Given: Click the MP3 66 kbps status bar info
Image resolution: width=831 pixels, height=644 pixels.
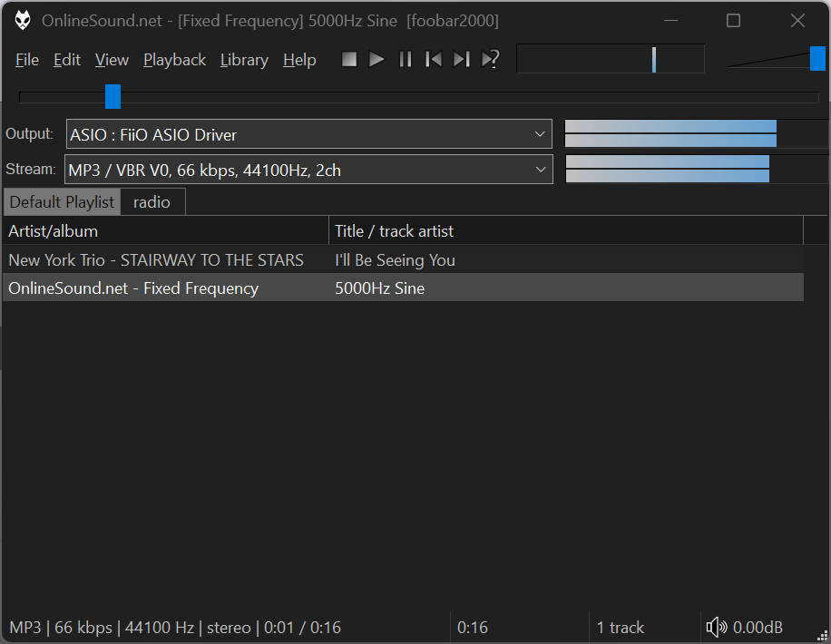Looking at the screenshot, I should point(175,628).
